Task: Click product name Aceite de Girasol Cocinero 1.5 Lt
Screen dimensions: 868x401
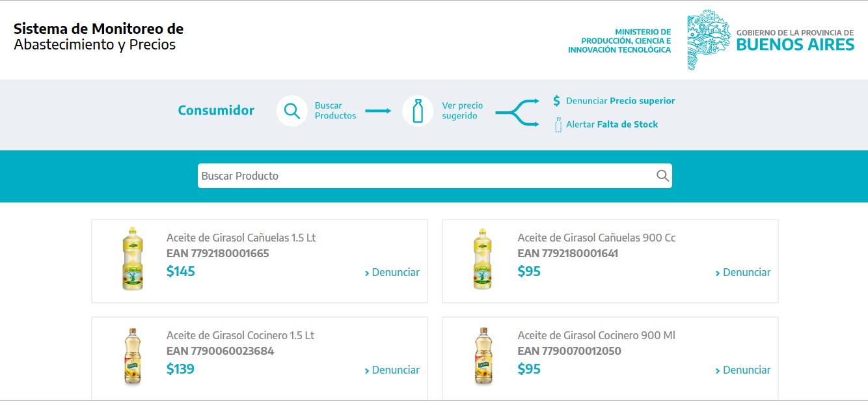Action: [x=240, y=335]
